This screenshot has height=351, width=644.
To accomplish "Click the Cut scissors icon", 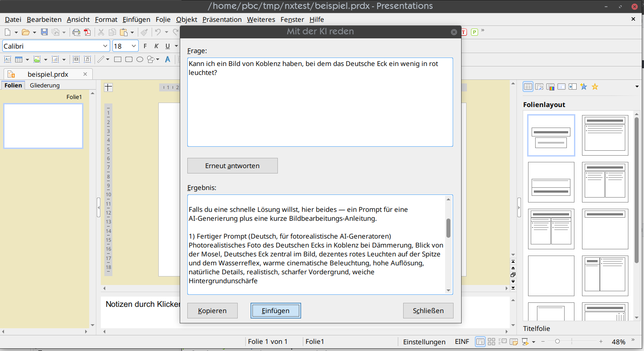I will click(x=101, y=32).
